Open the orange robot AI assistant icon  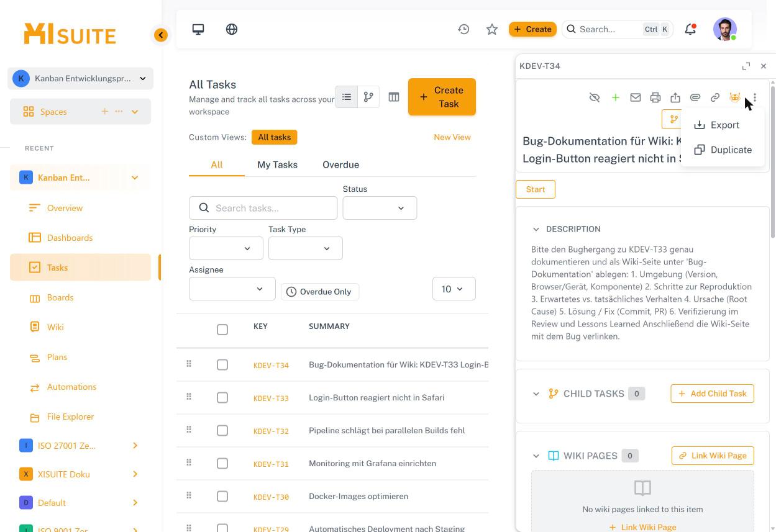734,97
